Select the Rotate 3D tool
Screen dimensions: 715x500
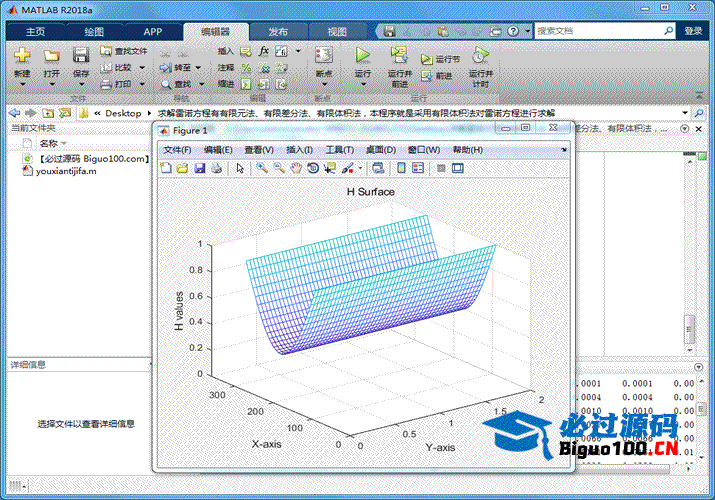[313, 168]
